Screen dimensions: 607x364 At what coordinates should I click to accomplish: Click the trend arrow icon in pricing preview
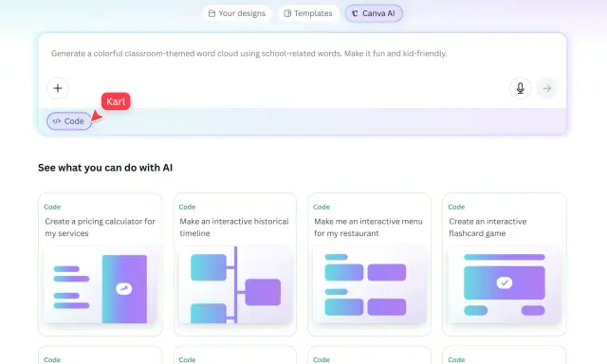coord(124,288)
